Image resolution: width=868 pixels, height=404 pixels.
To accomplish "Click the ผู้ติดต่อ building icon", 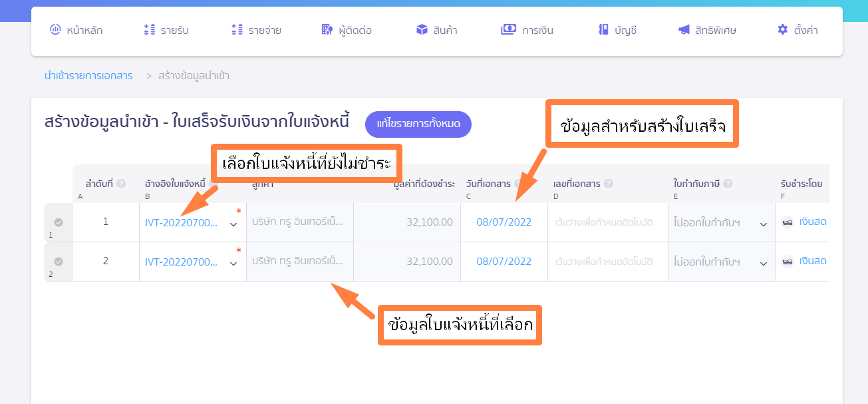I will coord(327,30).
